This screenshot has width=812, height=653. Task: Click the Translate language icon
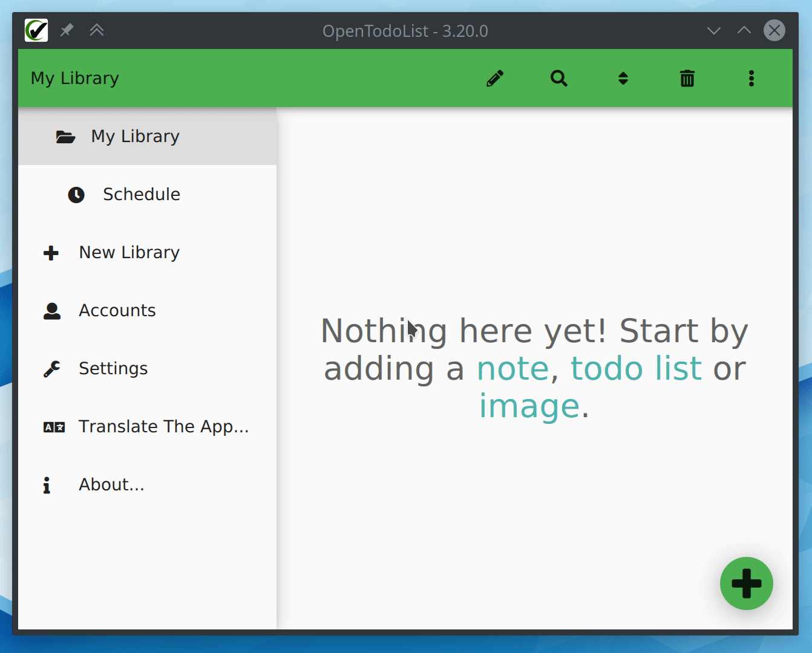pyautogui.click(x=54, y=427)
